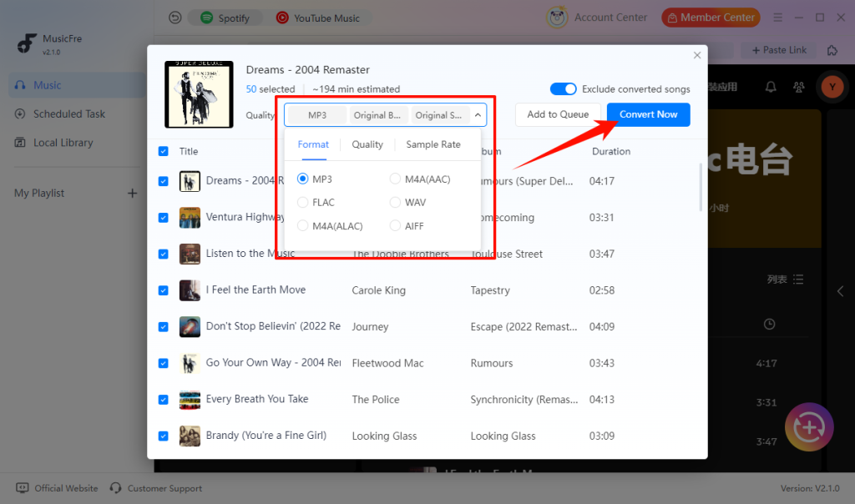Click the 50 selected count text
This screenshot has height=504, width=855.
tap(271, 88)
